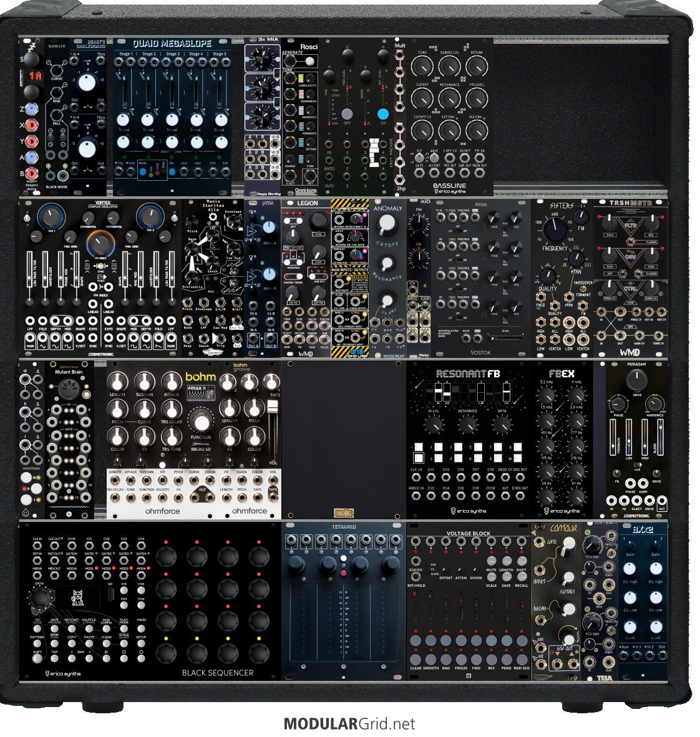Select the Cosmotronic Peradam module
Screen dimensions: 700x737
pos(636,440)
